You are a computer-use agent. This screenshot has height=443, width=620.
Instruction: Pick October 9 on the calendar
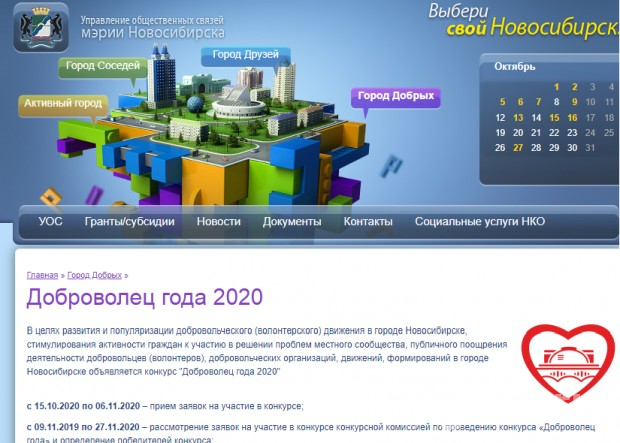[575, 102]
